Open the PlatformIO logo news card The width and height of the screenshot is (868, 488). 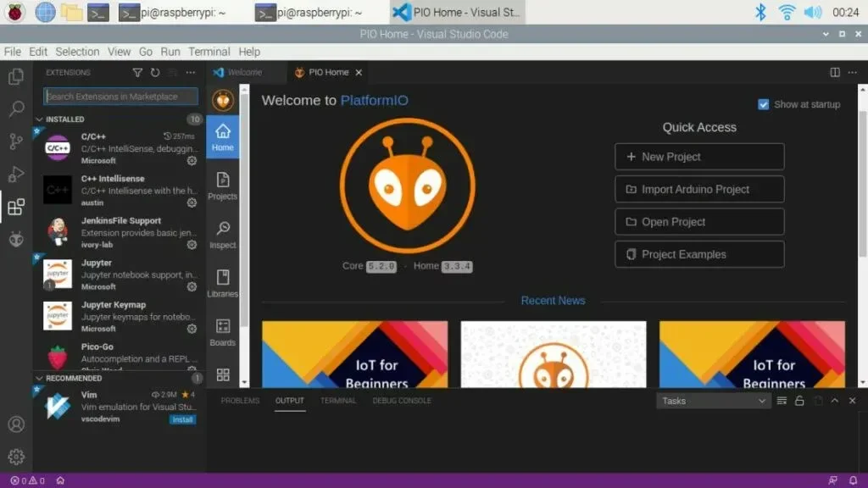553,354
